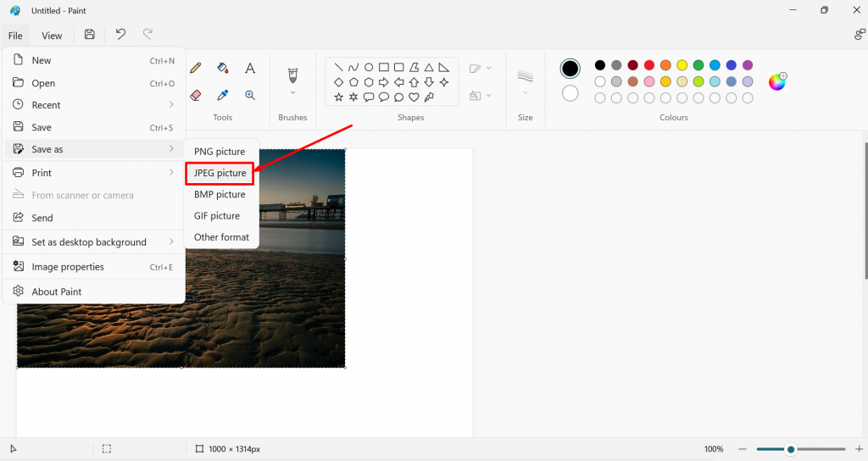Select the Magnifier tool
Viewport: 868px width, 461px height.
(250, 96)
